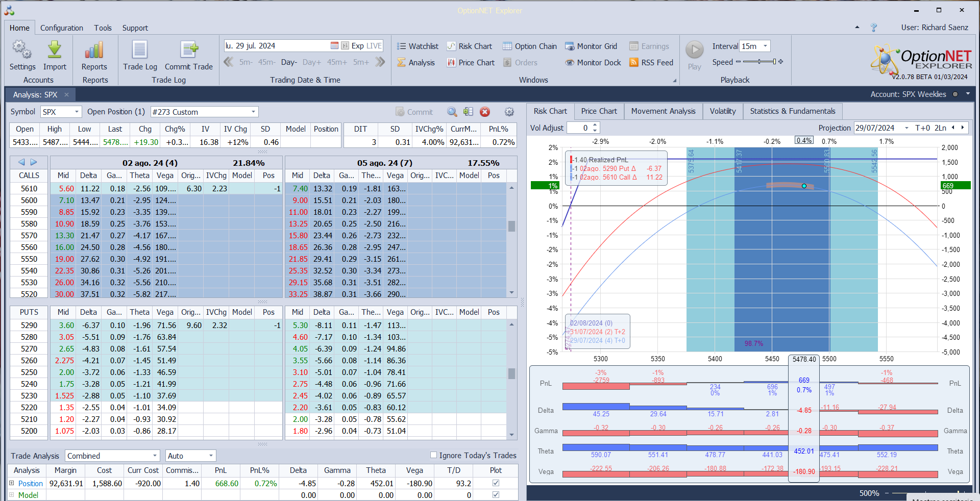Collapse the ribbon with the up arrow

[x=857, y=28]
